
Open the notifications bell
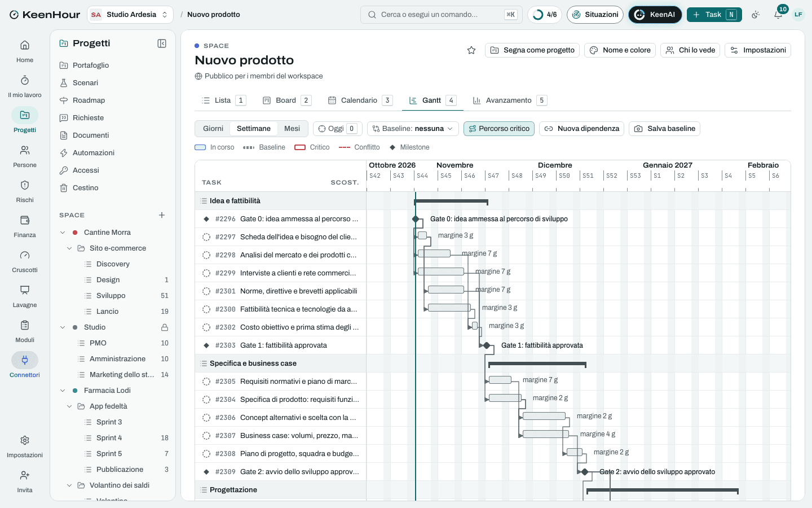pyautogui.click(x=778, y=15)
